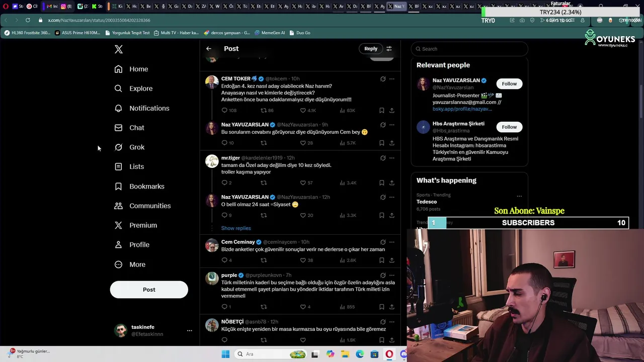Open more options on CEM TOKER's comment
Image resolution: width=644 pixels, height=362 pixels.
(x=392, y=79)
